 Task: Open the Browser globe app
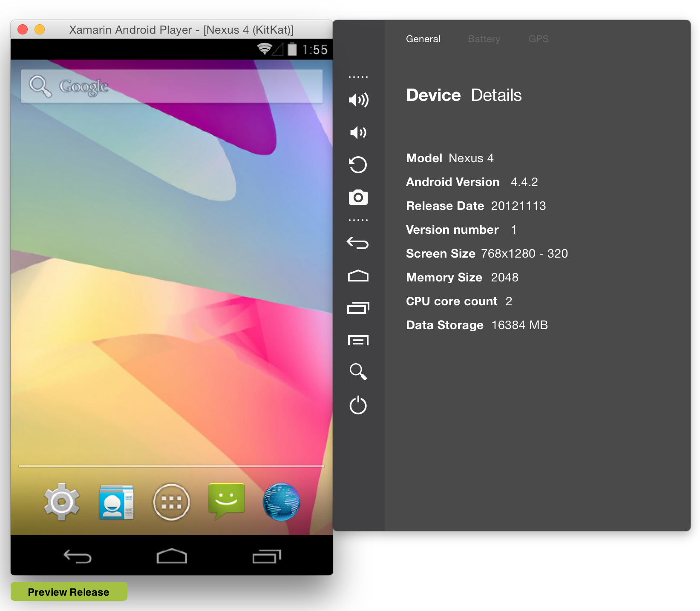pyautogui.click(x=281, y=502)
